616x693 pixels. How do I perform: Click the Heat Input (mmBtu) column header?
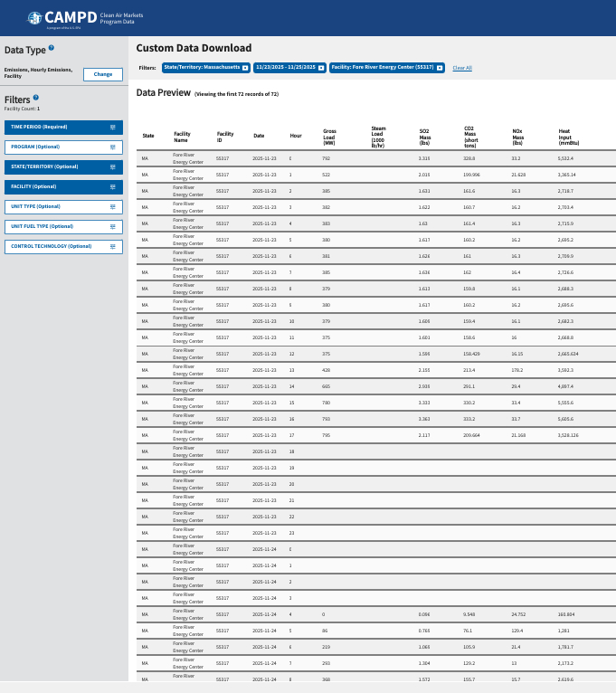point(569,136)
